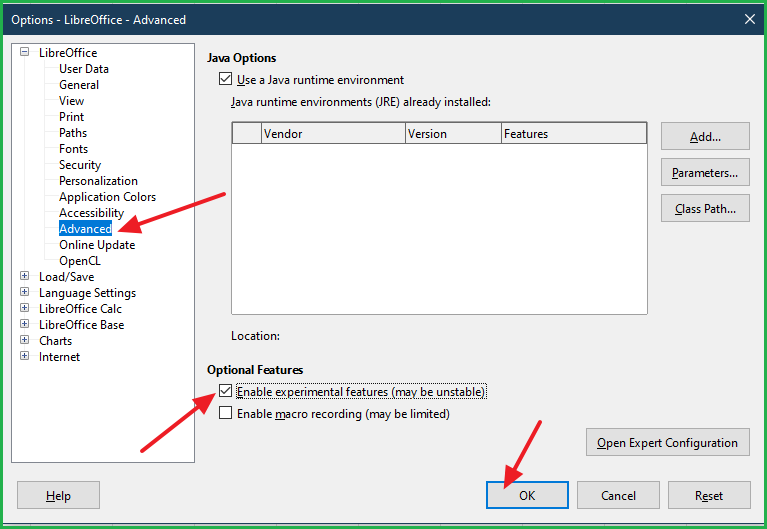This screenshot has height=529, width=767.
Task: Open the OpenCL options page
Action: pos(80,261)
